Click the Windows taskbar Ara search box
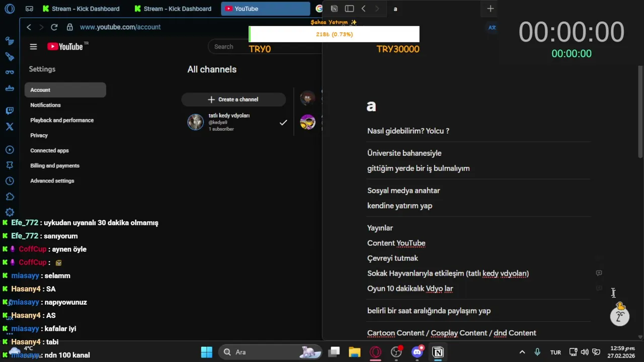 pos(271,352)
